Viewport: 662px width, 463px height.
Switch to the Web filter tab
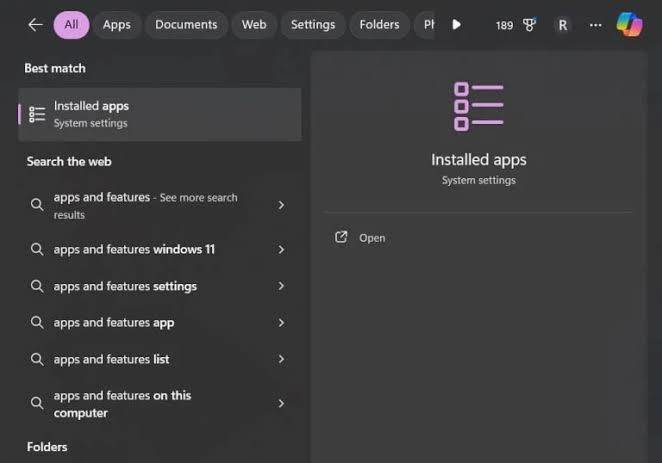tap(254, 25)
